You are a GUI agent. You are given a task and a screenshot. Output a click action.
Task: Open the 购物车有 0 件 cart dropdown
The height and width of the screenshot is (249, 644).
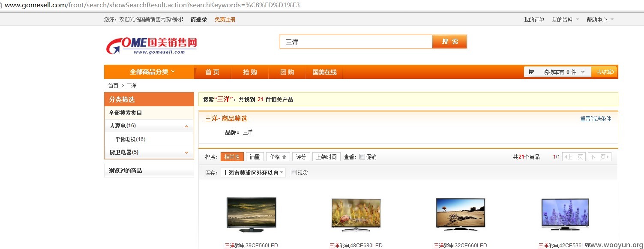[x=557, y=72]
